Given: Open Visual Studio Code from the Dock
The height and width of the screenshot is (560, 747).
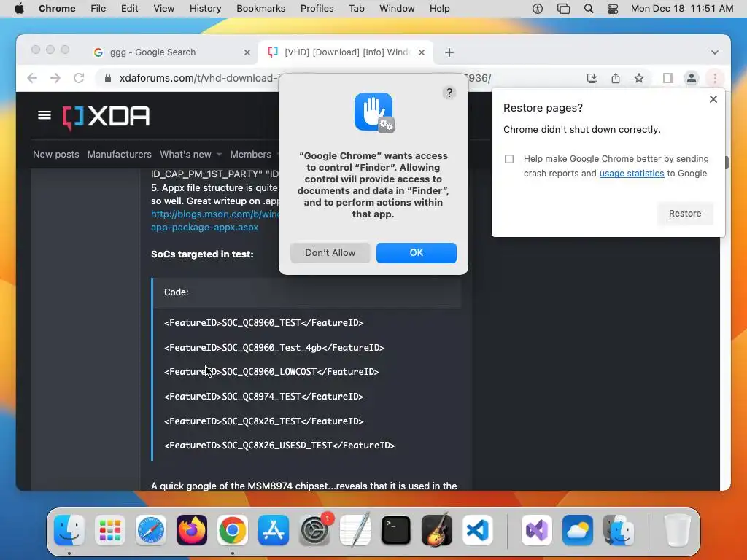Looking at the screenshot, I should [477, 530].
